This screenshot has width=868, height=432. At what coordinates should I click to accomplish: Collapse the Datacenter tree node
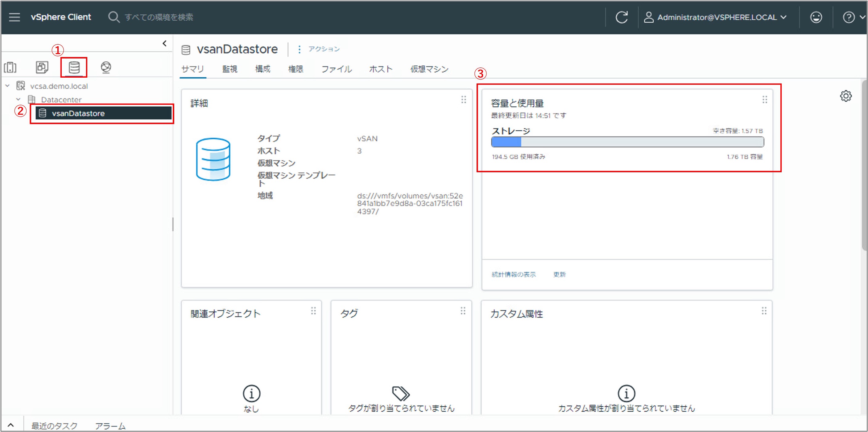click(x=19, y=99)
